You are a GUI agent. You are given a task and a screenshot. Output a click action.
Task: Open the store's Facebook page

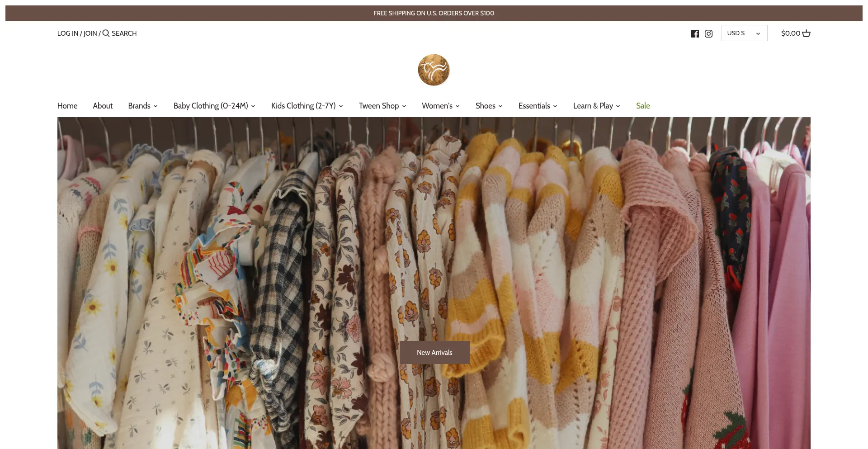[x=695, y=33]
